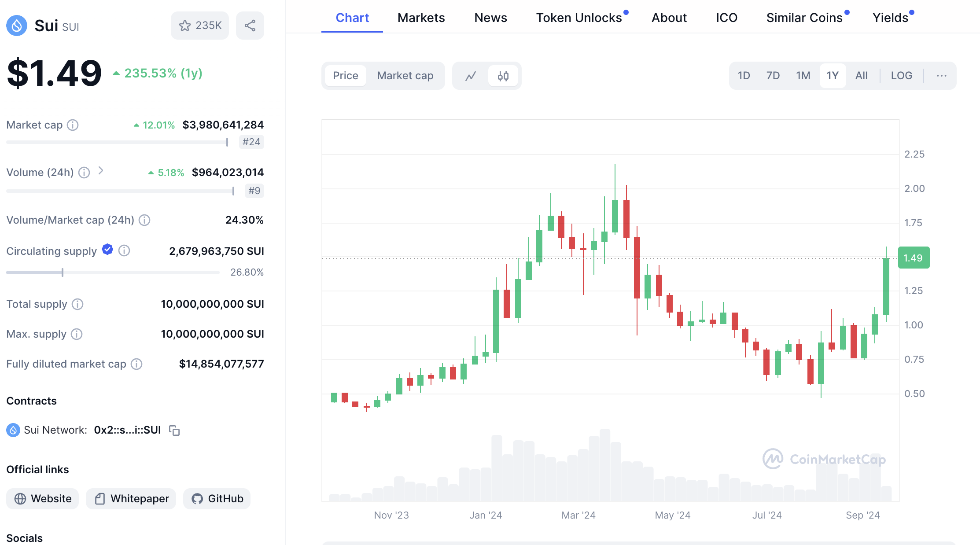Screen dimensions: 980x545
Task: Click the Sep '24 axis label
Action: (x=863, y=515)
